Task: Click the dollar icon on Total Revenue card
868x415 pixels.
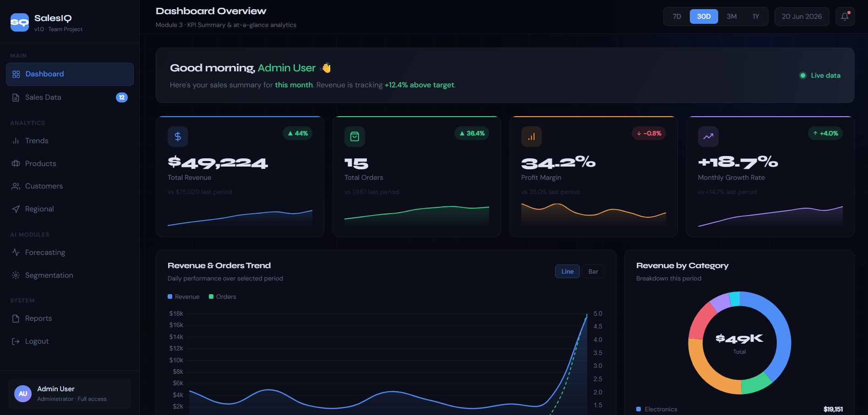Action: pos(178,136)
